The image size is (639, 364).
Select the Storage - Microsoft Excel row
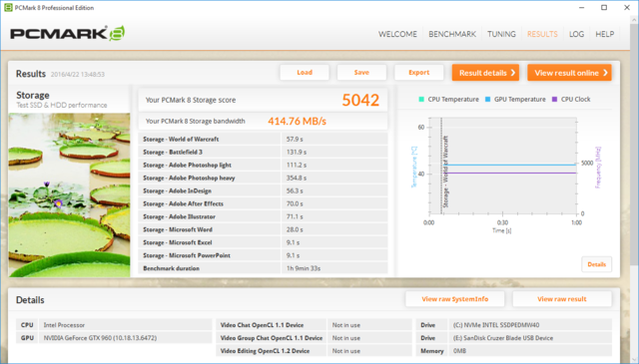(263, 242)
